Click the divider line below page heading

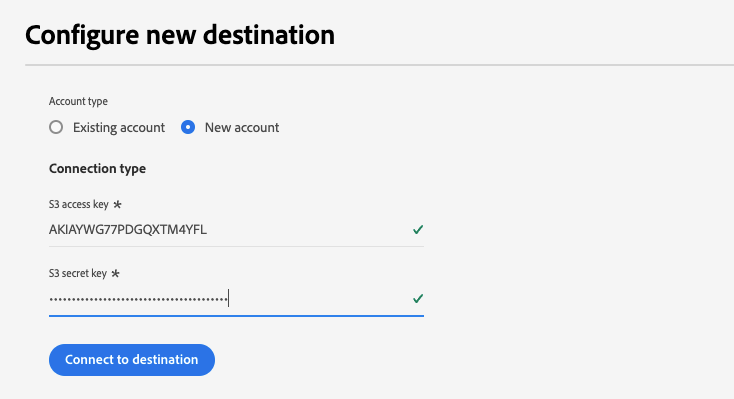(x=379, y=65)
